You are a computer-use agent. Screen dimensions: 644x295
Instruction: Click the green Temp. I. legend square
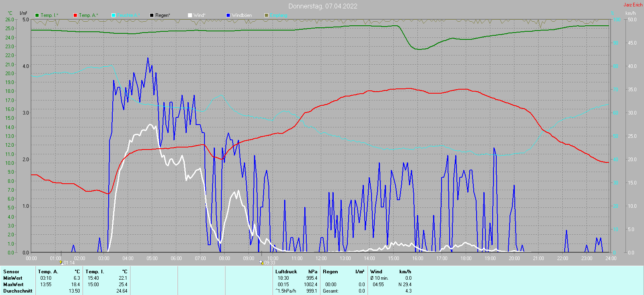[37, 15]
